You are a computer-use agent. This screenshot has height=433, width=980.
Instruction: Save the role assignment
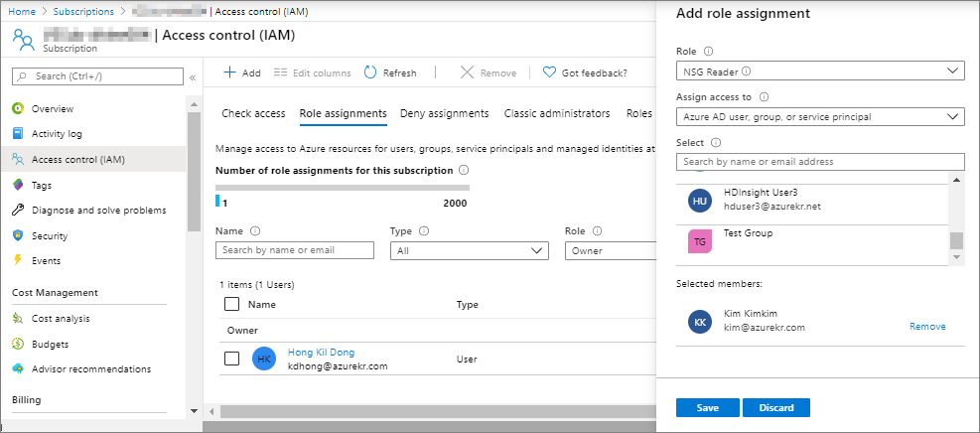(x=708, y=407)
